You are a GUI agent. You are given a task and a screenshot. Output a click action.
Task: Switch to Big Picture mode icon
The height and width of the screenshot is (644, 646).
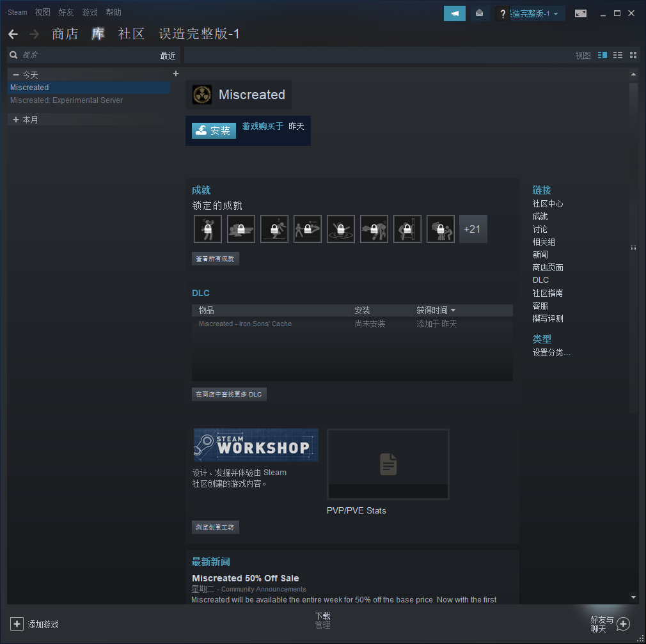click(580, 13)
